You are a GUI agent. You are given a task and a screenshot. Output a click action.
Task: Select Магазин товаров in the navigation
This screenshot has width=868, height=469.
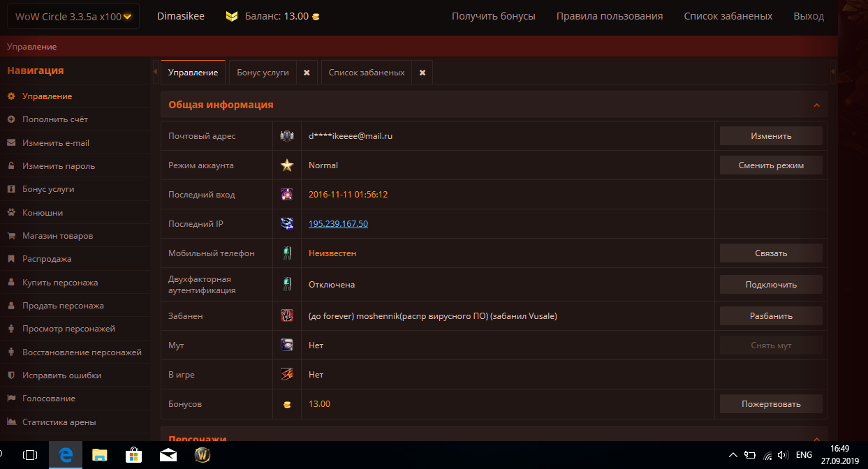click(x=57, y=236)
